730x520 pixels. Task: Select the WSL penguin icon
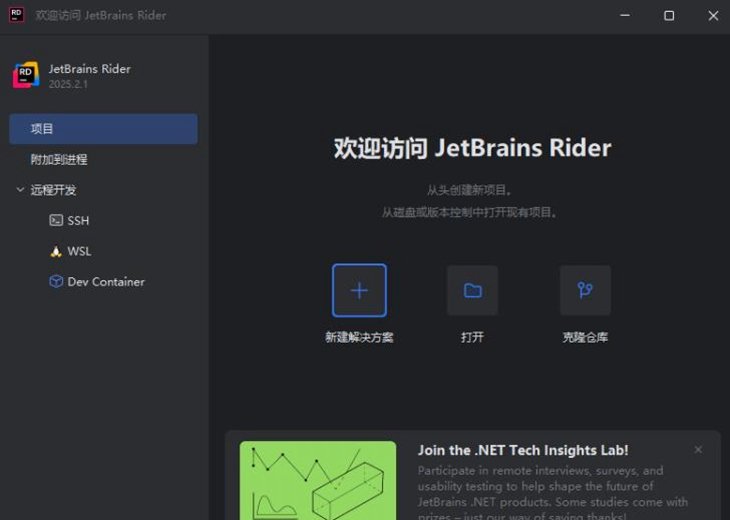click(56, 251)
